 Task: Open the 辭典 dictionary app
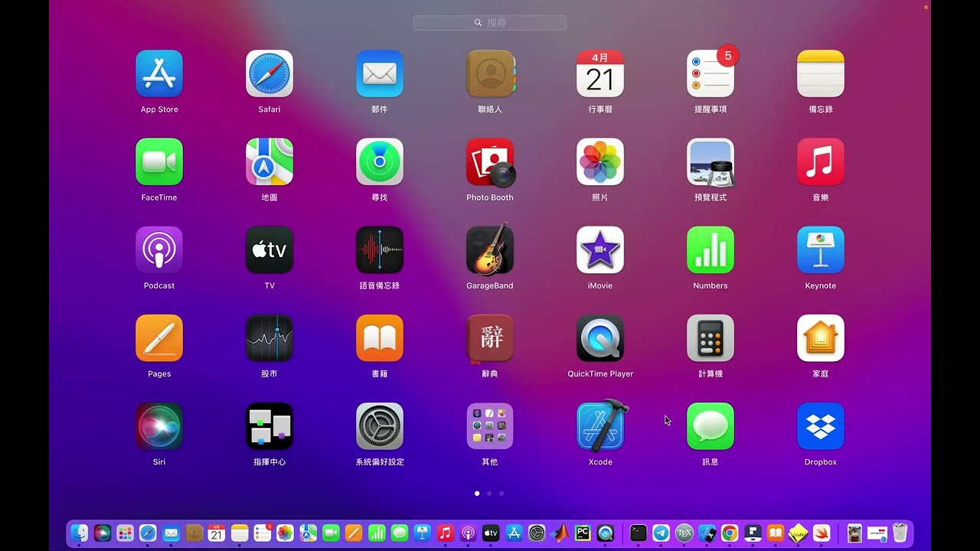490,337
